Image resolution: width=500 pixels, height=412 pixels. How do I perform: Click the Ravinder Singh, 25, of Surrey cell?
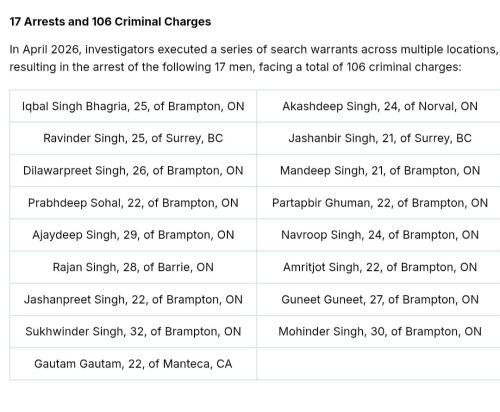[133, 138]
